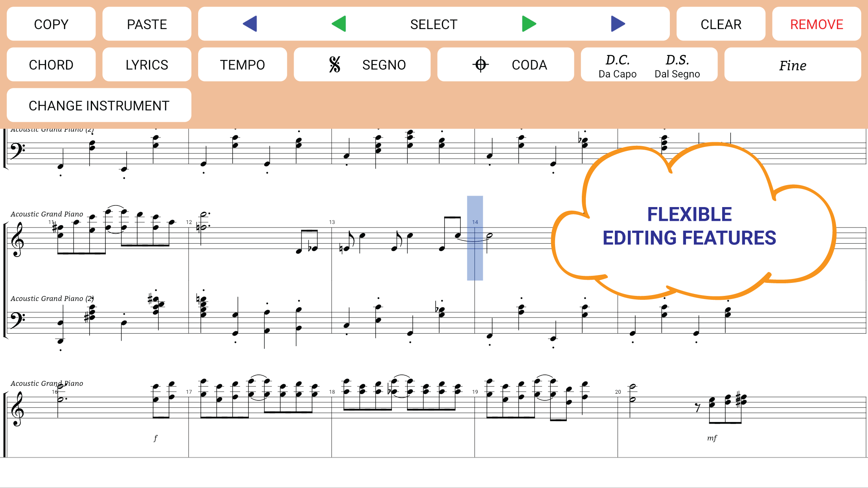Click the CLEAR button
This screenshot has height=488, width=868.
pyautogui.click(x=721, y=24)
